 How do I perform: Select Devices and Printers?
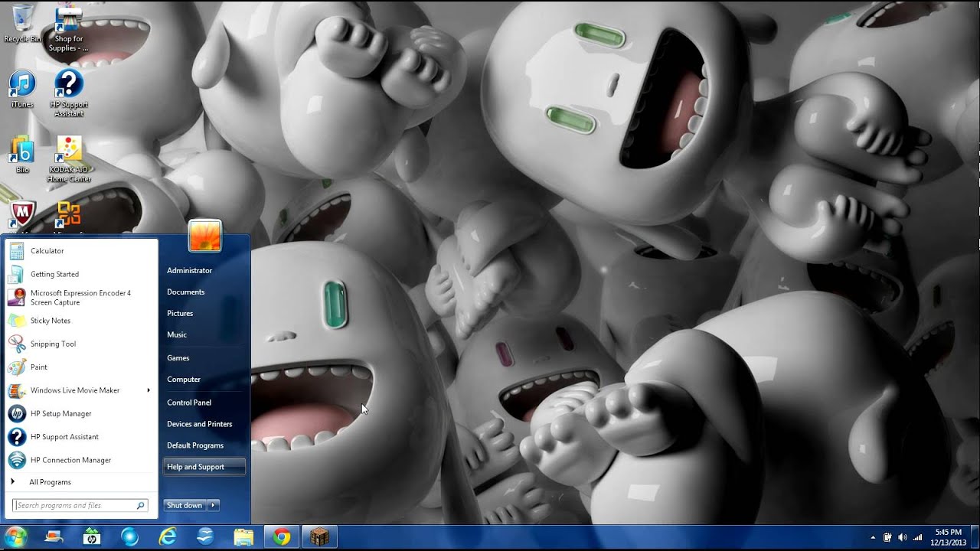(200, 424)
